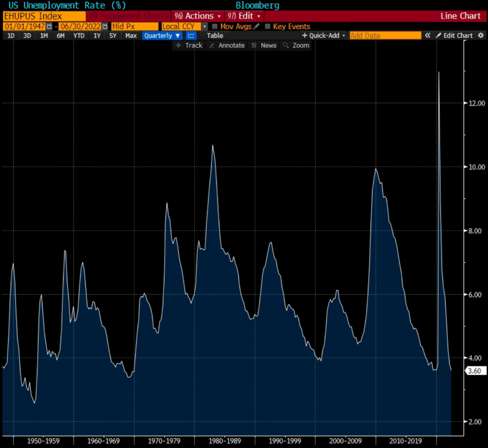This screenshot has width=488, height=448.
Task: Click the Line Chart title text
Action: [x=461, y=16]
